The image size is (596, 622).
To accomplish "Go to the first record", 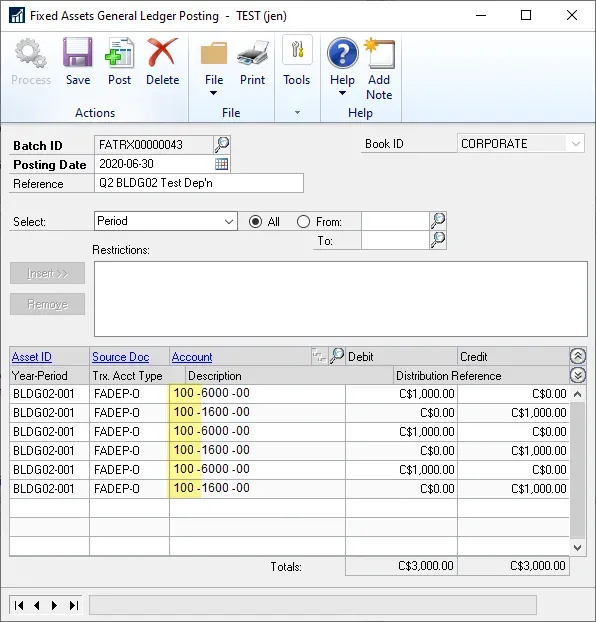I will tap(19, 605).
